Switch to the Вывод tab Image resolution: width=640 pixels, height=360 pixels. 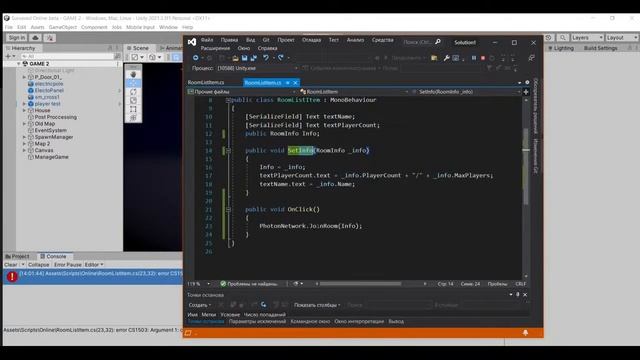point(396,321)
